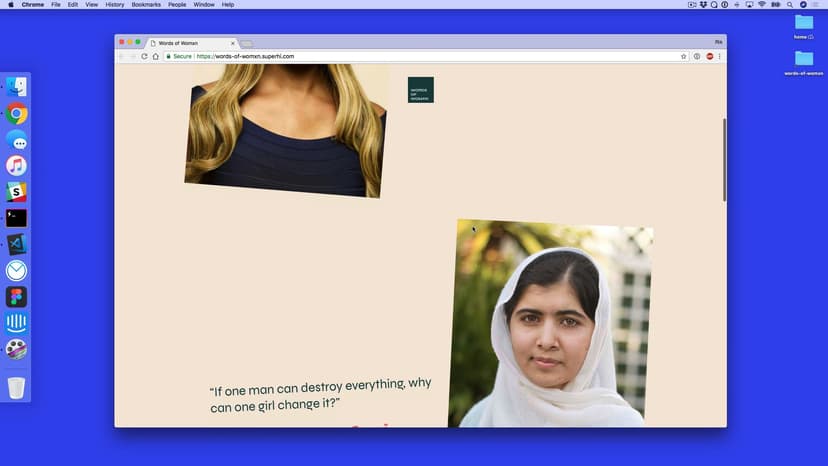Launch Figma from the dock

(16, 297)
